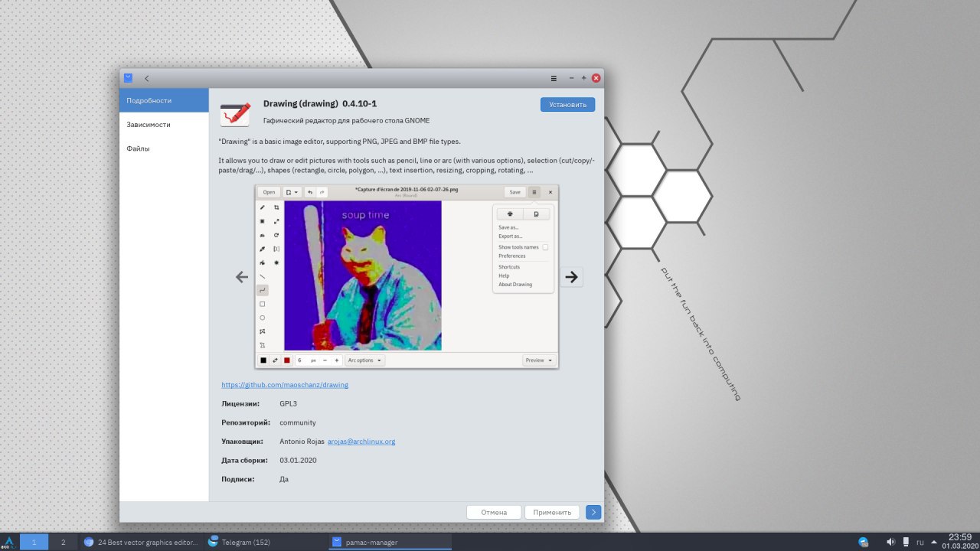The width and height of the screenshot is (980, 551).
Task: Go back using the header arrow
Action: (147, 78)
